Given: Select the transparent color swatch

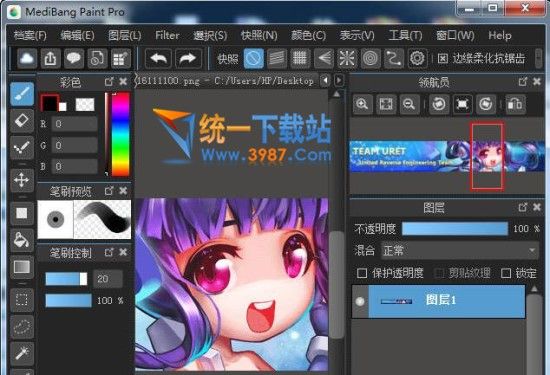Looking at the screenshot, I should [x=85, y=105].
